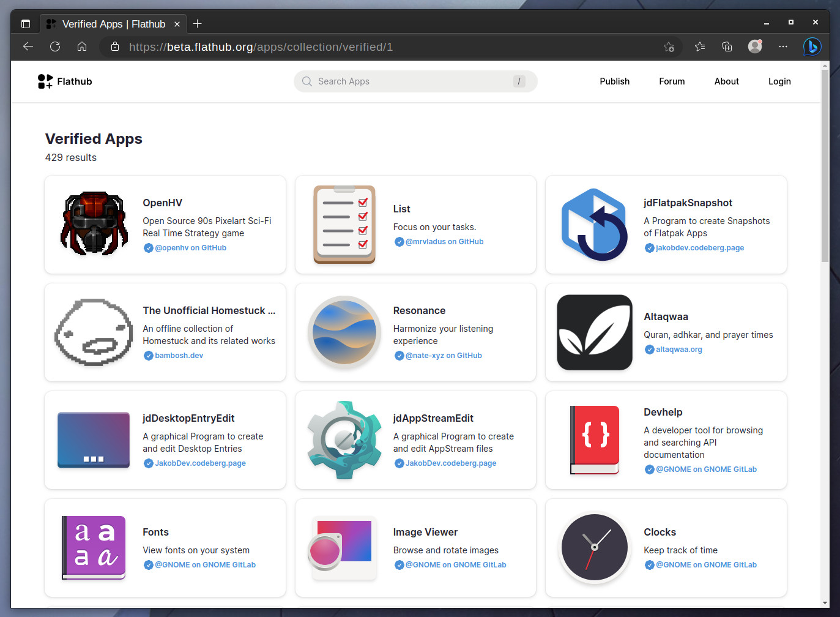Click the Altaqwaa app title
The image size is (840, 617).
tap(666, 317)
